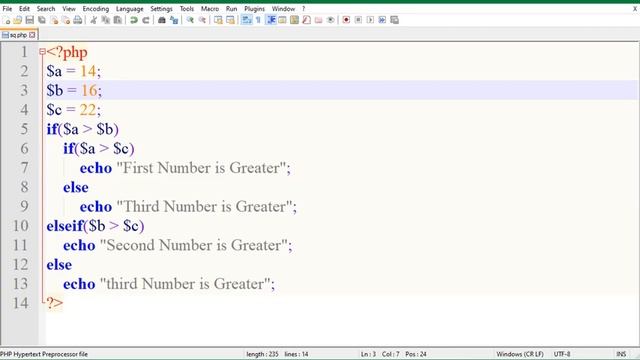This screenshot has height=360, width=640.
Task: Start macro recording with red dot icon
Action: click(x=346, y=20)
